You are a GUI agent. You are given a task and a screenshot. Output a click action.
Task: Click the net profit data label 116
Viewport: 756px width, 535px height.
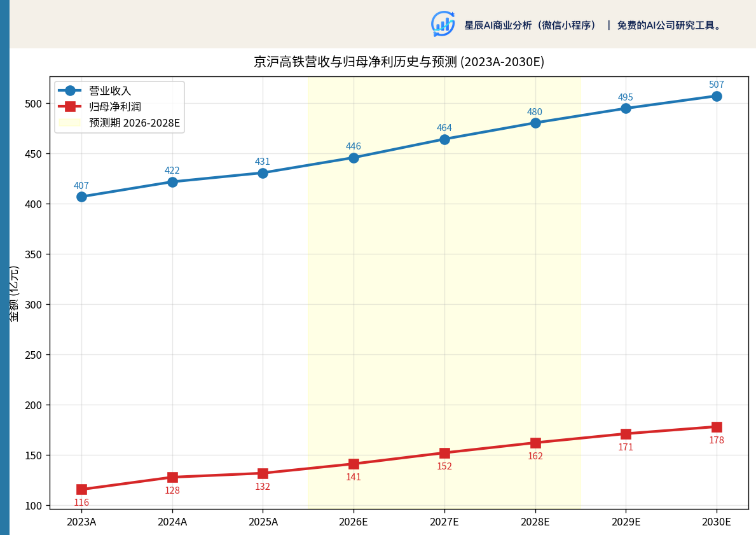pos(81,502)
